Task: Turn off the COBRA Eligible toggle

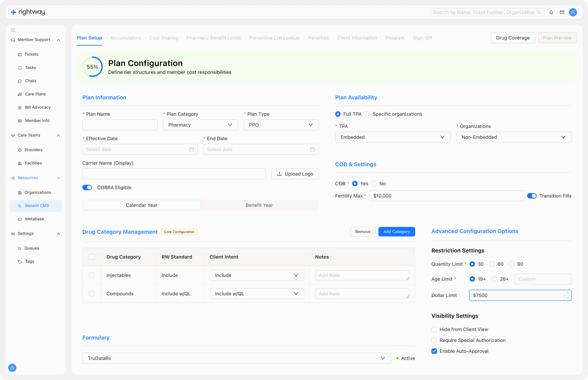Action: click(87, 188)
